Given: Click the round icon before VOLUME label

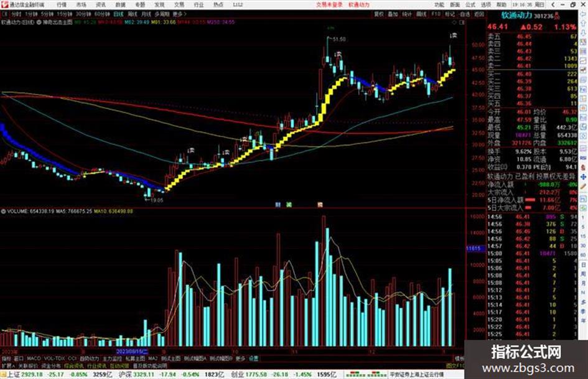Looking at the screenshot, I should coord(3,212).
